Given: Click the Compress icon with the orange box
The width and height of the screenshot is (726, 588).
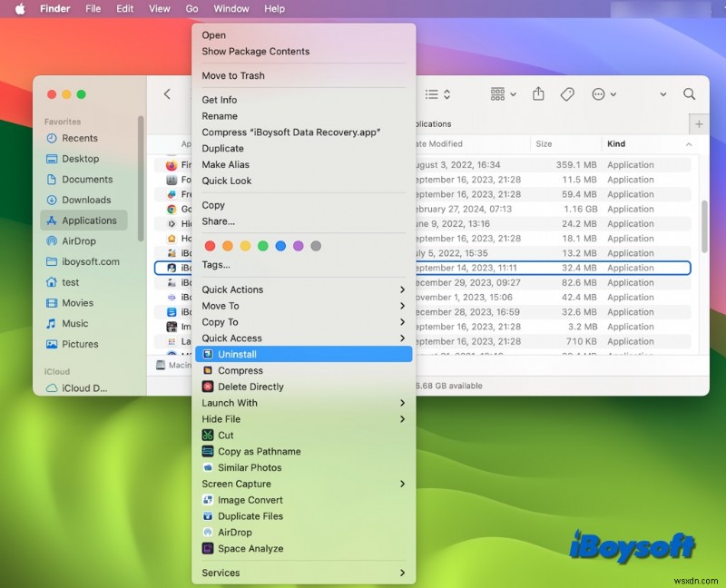Looking at the screenshot, I should click(208, 370).
